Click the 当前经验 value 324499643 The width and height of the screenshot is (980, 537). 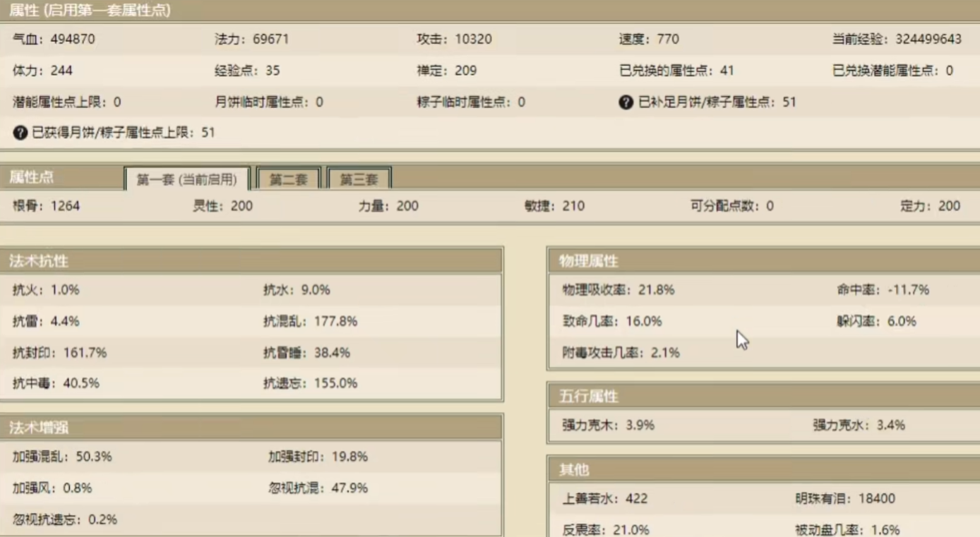pyautogui.click(x=928, y=40)
